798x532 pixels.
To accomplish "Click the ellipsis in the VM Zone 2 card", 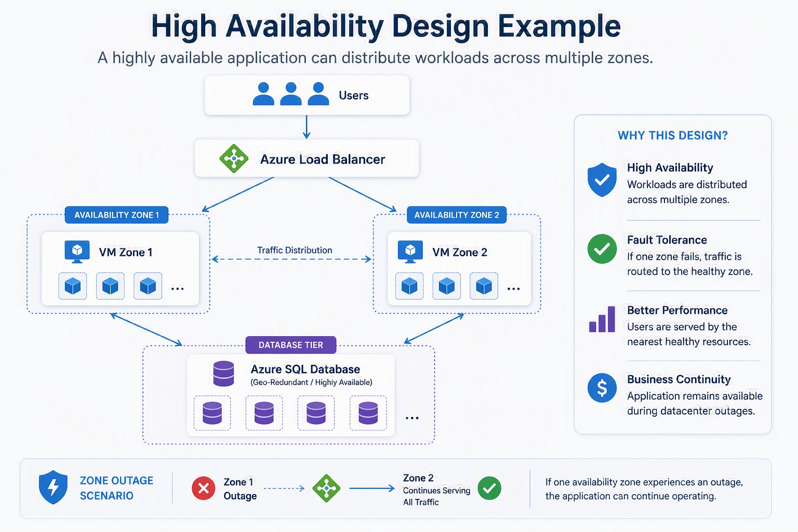I will click(x=513, y=289).
